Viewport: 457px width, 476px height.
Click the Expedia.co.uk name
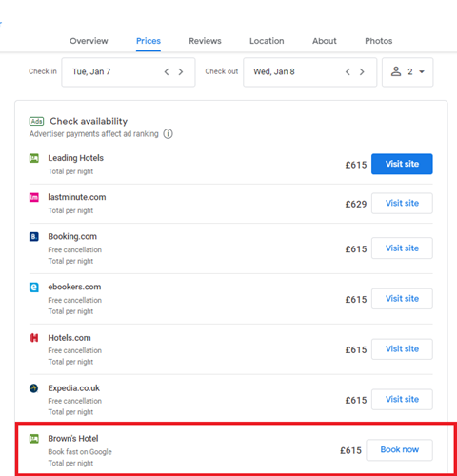(x=74, y=388)
